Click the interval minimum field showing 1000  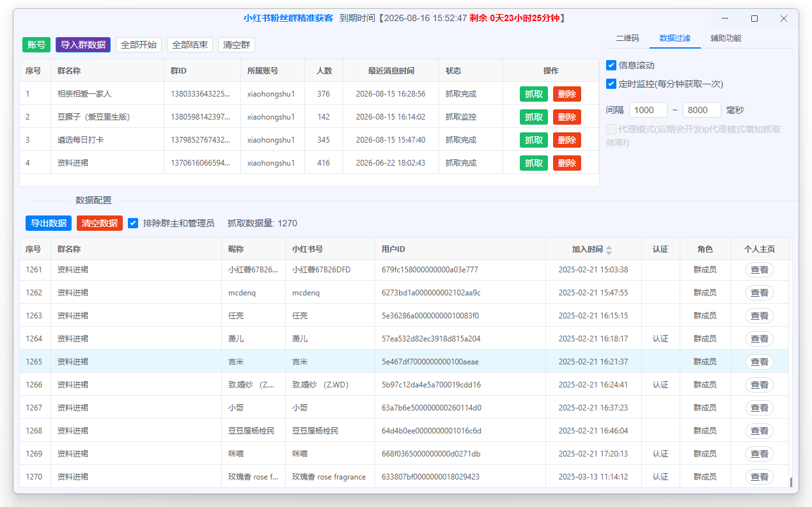(648, 110)
